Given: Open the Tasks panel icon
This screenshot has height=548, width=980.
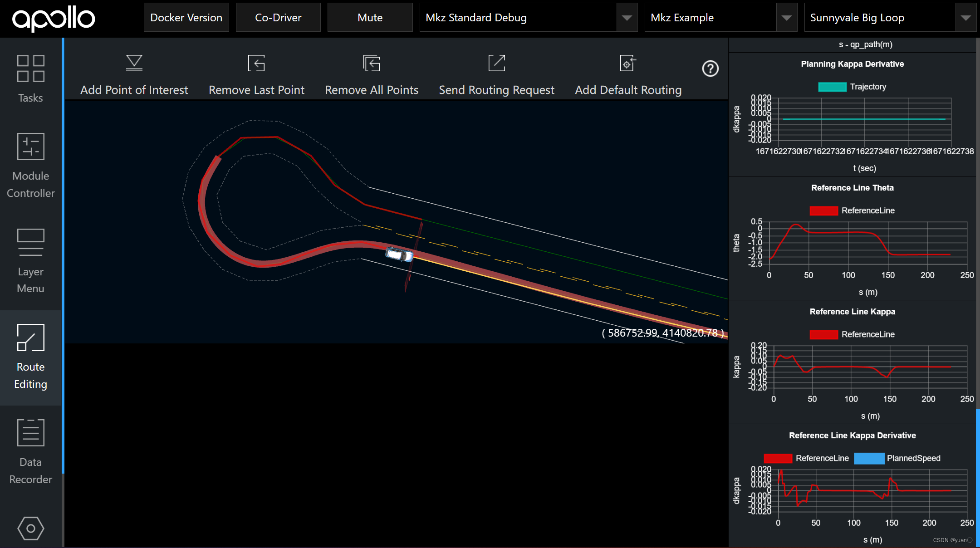Looking at the screenshot, I should (x=30, y=68).
